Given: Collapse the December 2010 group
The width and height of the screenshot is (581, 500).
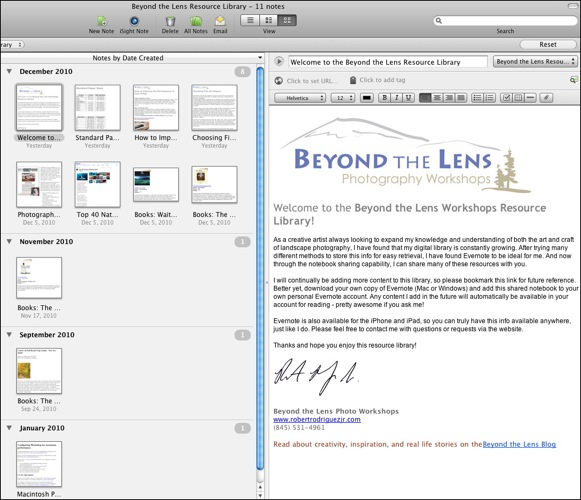Looking at the screenshot, I should click(9, 72).
